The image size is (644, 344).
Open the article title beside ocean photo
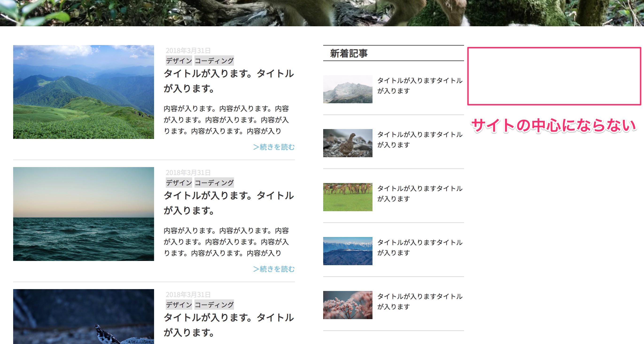coord(229,203)
